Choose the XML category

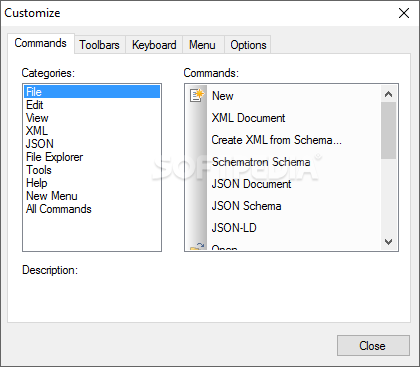37,131
